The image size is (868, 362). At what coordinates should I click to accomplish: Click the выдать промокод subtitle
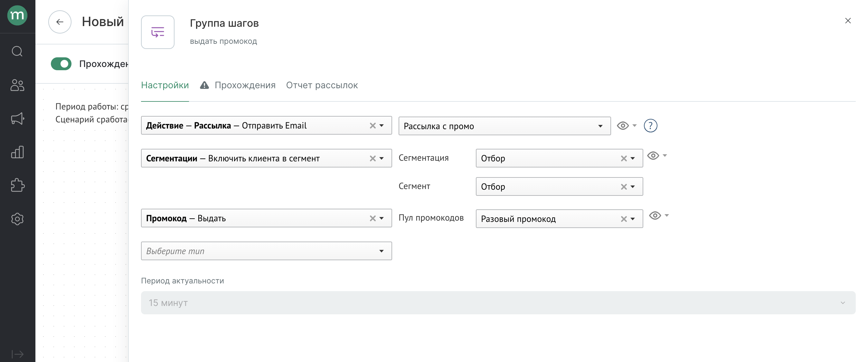223,41
